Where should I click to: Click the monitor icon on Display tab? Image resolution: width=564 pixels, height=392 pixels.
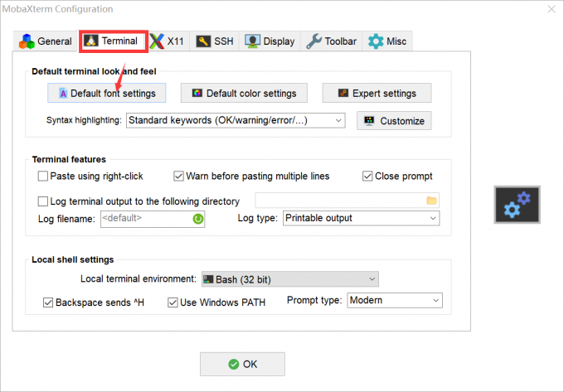pyautogui.click(x=252, y=41)
